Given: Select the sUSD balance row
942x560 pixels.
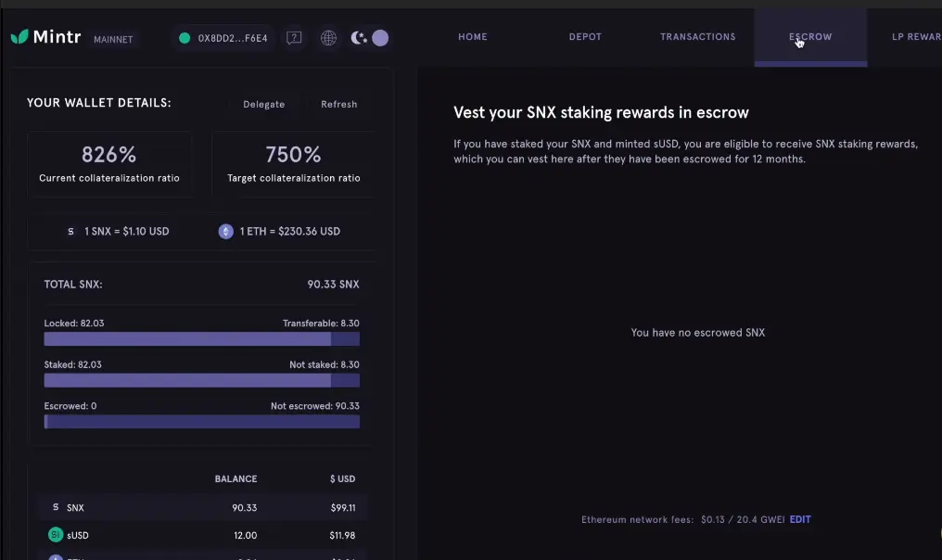Looking at the screenshot, I should pos(202,535).
